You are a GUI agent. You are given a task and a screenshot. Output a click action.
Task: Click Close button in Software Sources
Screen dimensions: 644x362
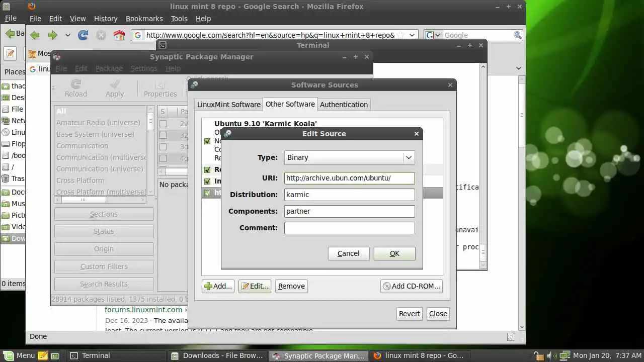tap(438, 314)
